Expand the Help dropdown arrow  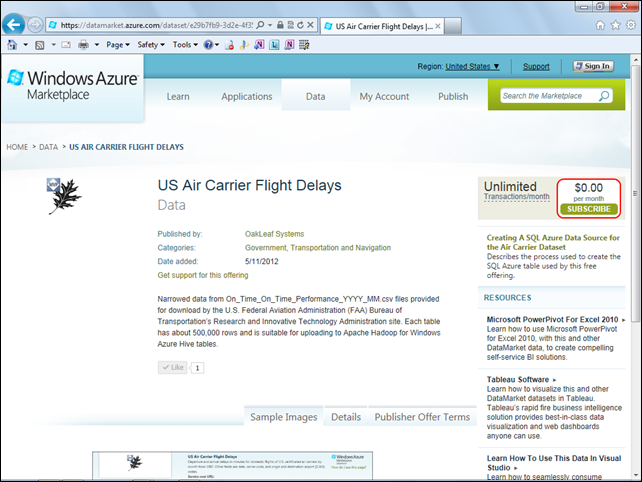[x=217, y=45]
